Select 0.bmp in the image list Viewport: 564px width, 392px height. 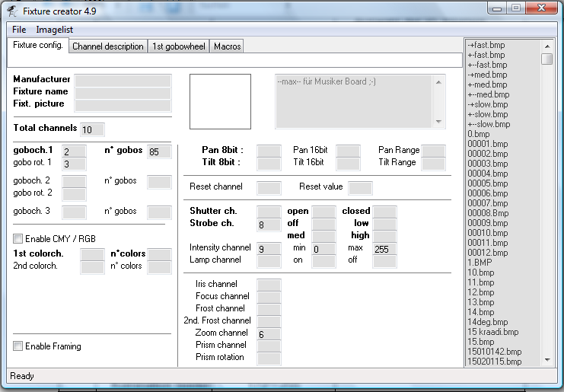click(479, 134)
